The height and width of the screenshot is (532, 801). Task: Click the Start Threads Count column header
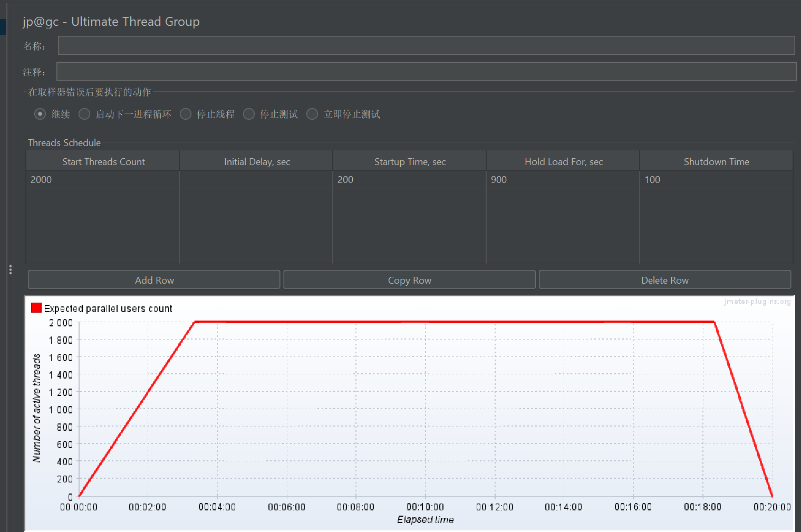point(103,161)
